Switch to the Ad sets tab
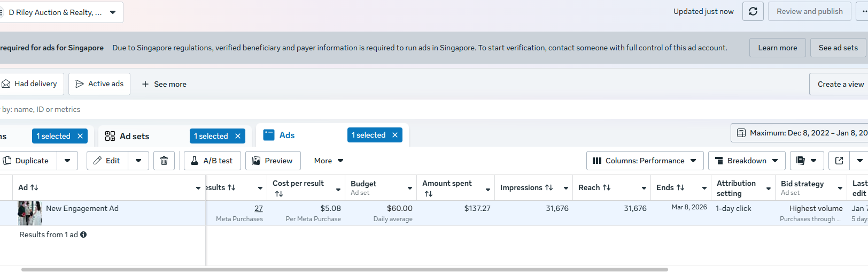The width and height of the screenshot is (868, 272). tap(134, 136)
